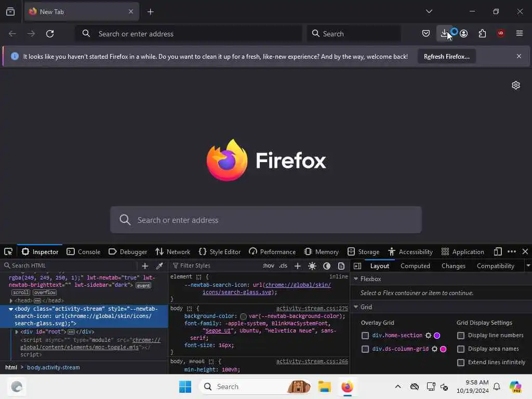Open File Explorer from taskbar
This screenshot has width=532, height=399.
tap(324, 387)
